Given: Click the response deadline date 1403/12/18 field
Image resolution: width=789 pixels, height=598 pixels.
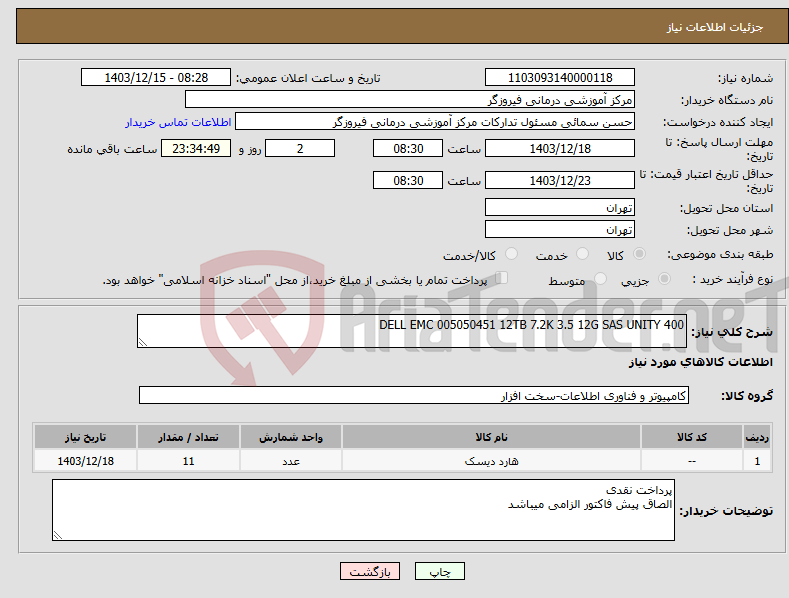Looking at the screenshot, I should [560, 148].
